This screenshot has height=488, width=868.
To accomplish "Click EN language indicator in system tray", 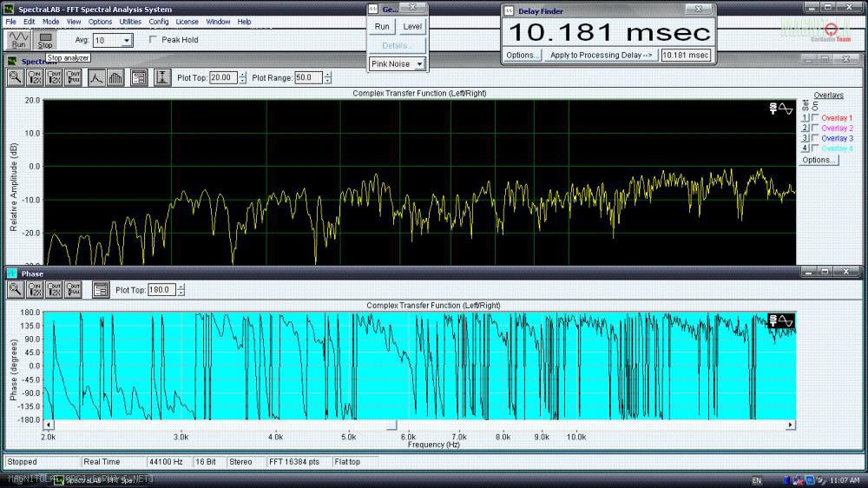I will [x=757, y=480].
